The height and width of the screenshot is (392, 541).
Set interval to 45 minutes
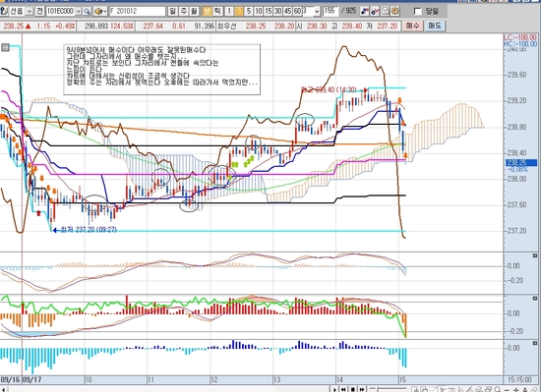click(x=287, y=12)
